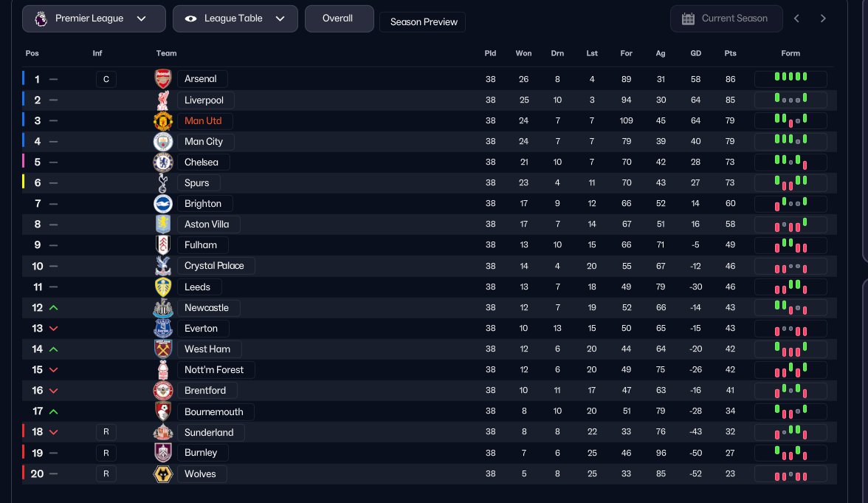Expand the League Table view dropdown
Screen dimensions: 868x503
[235, 18]
